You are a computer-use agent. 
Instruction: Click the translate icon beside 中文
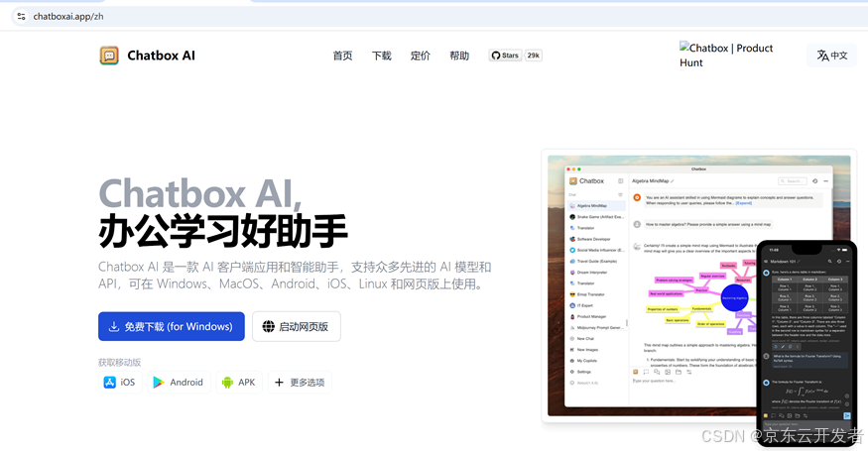[823, 56]
